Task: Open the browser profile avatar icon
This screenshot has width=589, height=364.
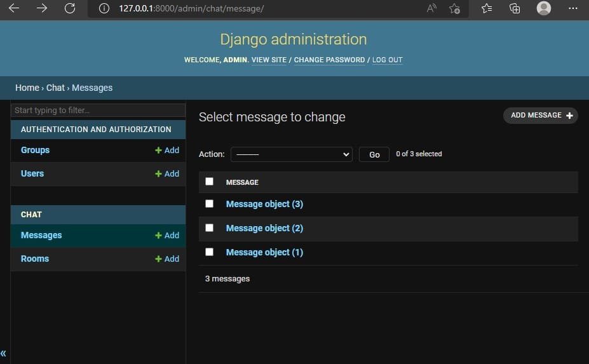Action: tap(543, 8)
